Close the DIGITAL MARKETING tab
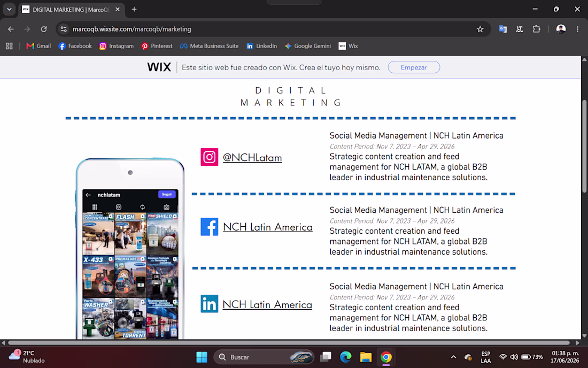The image size is (588, 368). pos(118,10)
